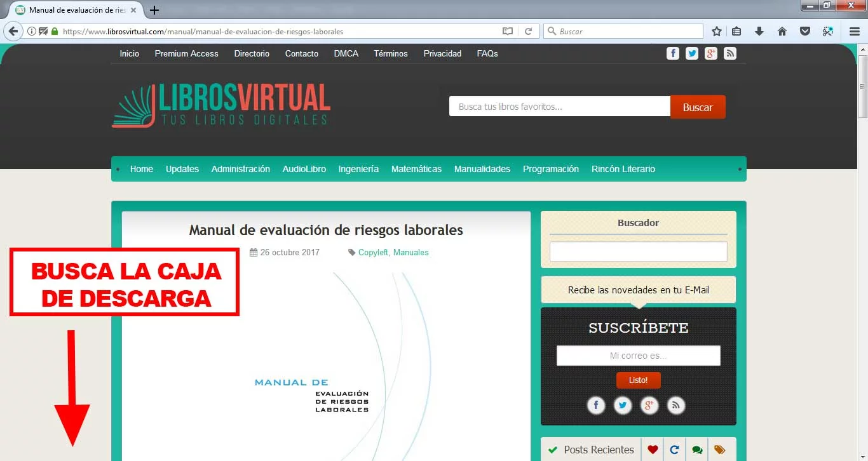Switch to popular posts heart tab
Screen dimensions: 868x461
[653, 450]
